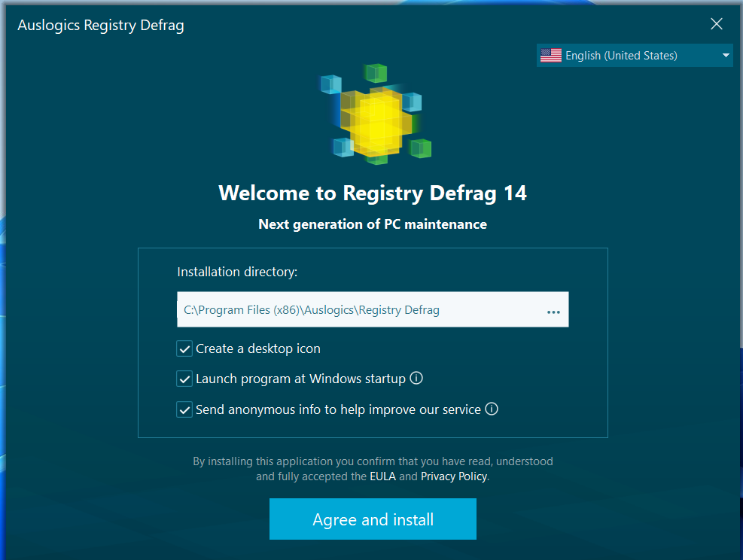Click the Registry Defrag cube logo

(376, 114)
